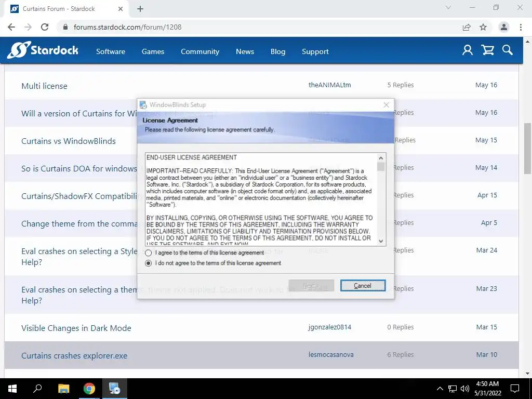This screenshot has height=399, width=532.
Task: Click the license text scroll up arrow
Action: click(x=381, y=158)
